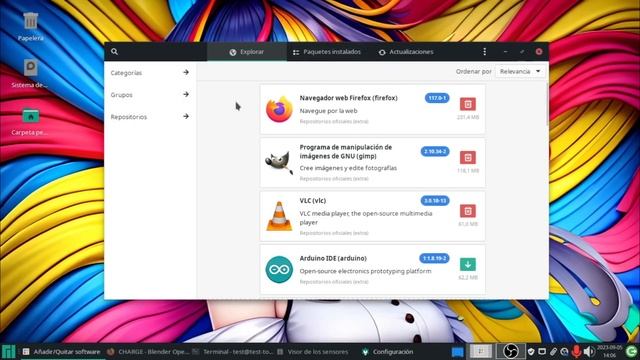This screenshot has width=640, height=360.
Task: Open the Papelera desktop icon
Action: (x=31, y=27)
